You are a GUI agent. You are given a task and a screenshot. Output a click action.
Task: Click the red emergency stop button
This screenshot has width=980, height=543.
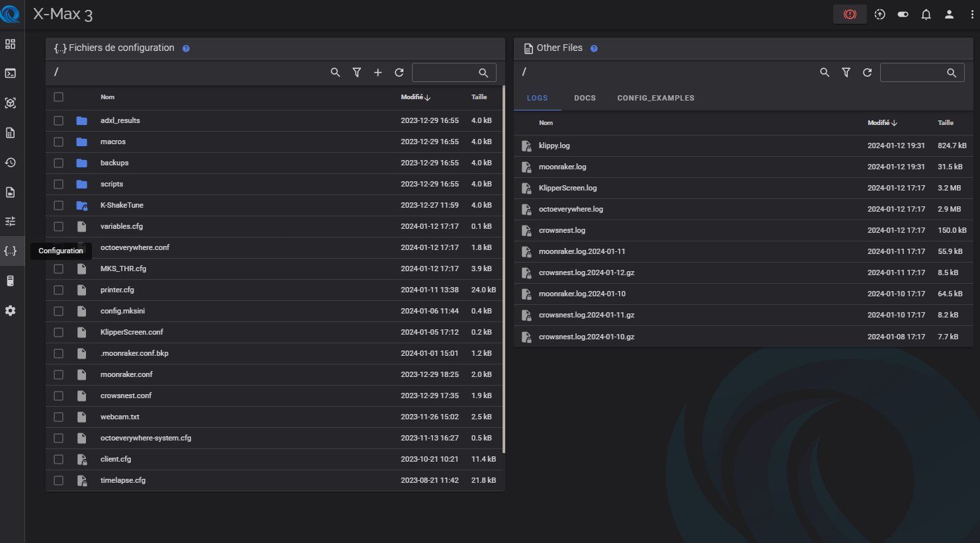coord(850,14)
